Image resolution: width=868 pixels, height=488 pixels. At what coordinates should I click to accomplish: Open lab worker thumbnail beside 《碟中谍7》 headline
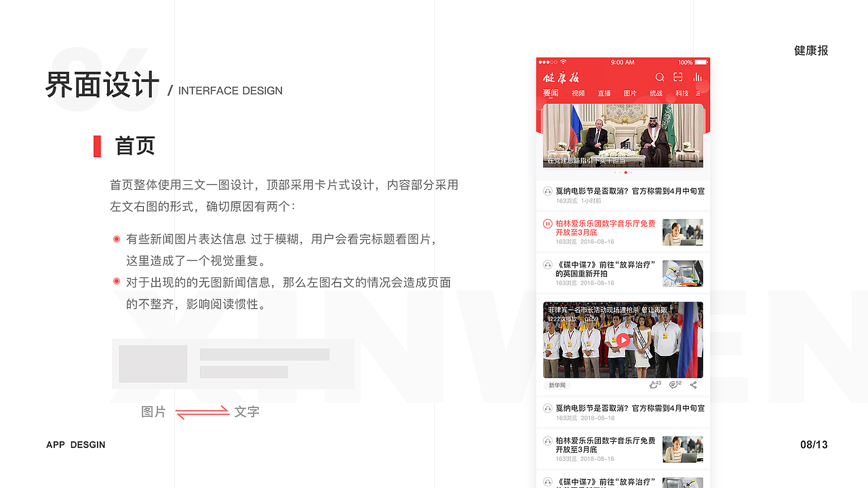click(x=683, y=273)
